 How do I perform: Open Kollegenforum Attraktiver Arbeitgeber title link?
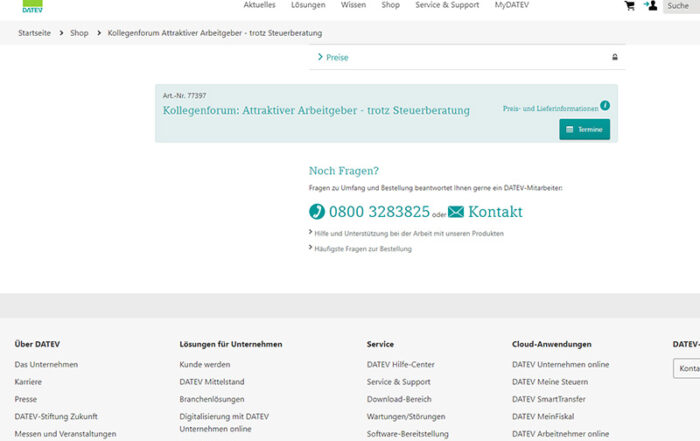click(316, 110)
